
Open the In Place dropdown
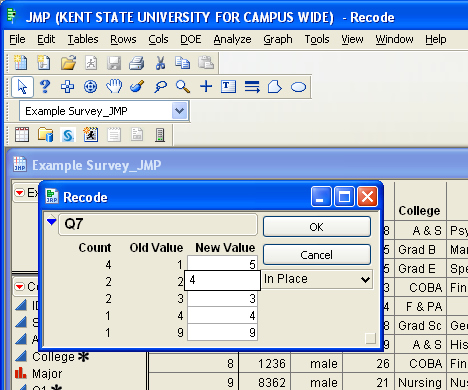(317, 279)
